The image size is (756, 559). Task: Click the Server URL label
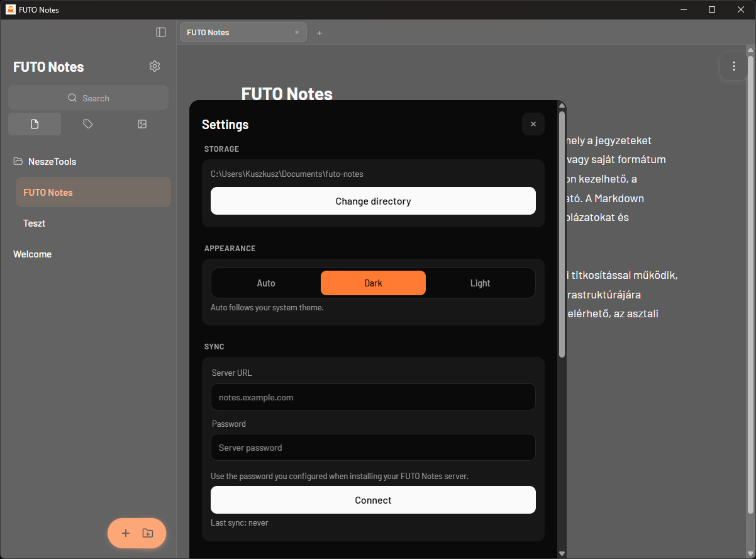pos(231,373)
